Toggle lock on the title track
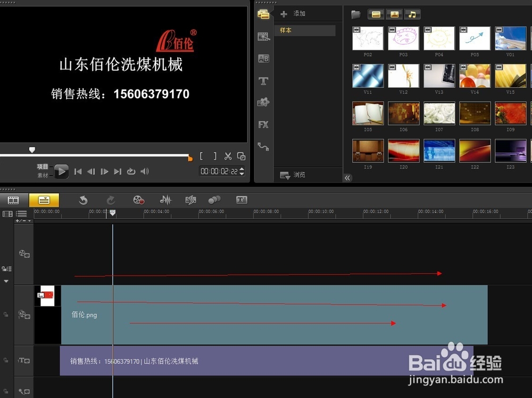 [x=6, y=360]
